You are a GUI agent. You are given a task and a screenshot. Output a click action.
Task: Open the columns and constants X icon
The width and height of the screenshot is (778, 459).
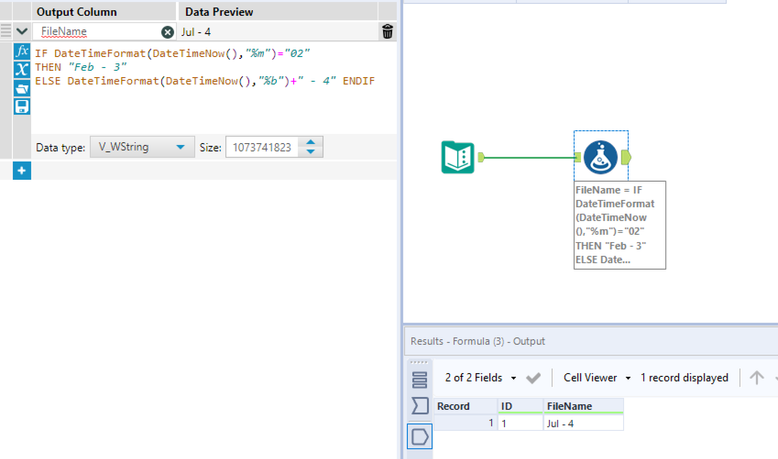22,70
